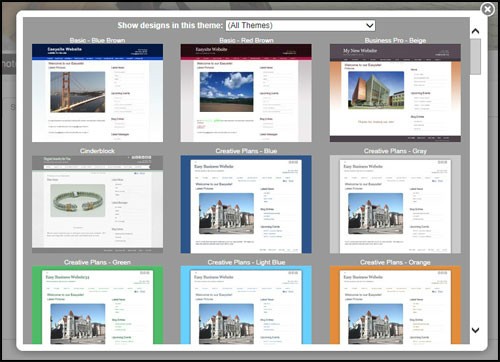Click the vertical scrollbar handle

coord(475,56)
